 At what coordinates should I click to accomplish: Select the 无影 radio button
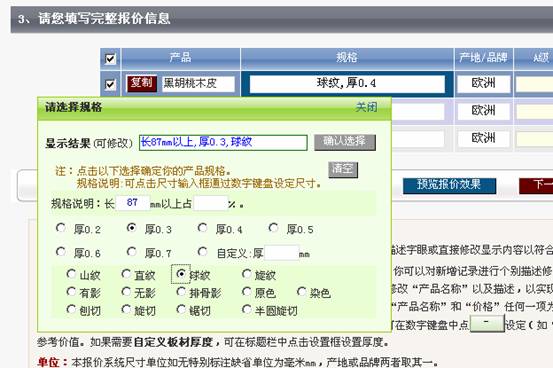126,291
